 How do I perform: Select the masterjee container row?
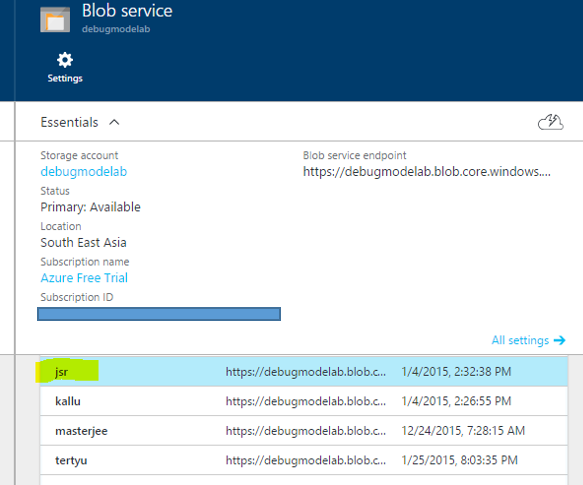304,431
